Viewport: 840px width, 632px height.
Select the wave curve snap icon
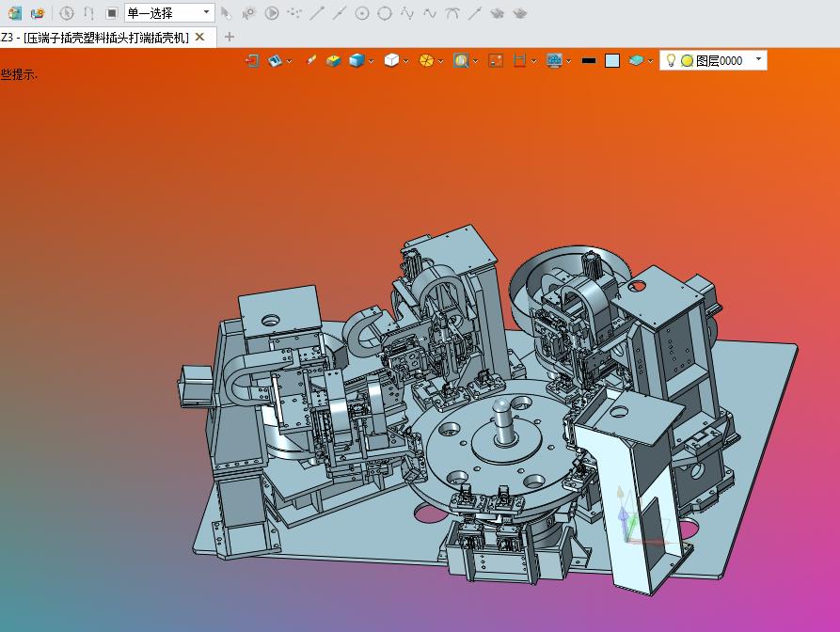coord(430,13)
